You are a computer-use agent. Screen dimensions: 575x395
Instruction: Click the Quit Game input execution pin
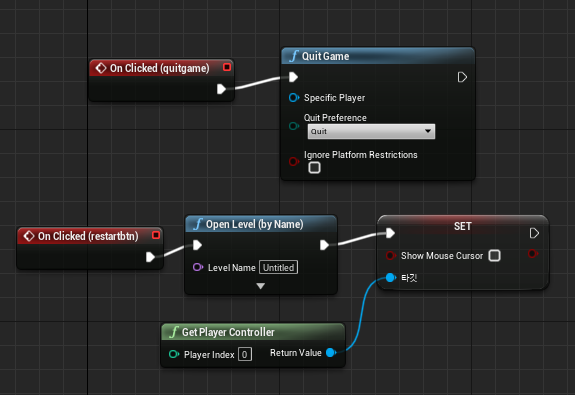293,77
